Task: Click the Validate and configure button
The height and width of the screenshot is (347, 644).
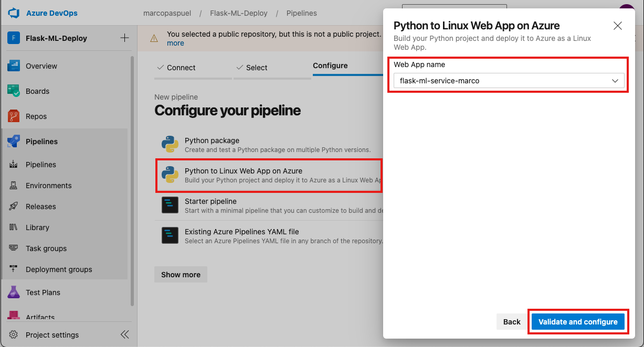Action: point(578,322)
